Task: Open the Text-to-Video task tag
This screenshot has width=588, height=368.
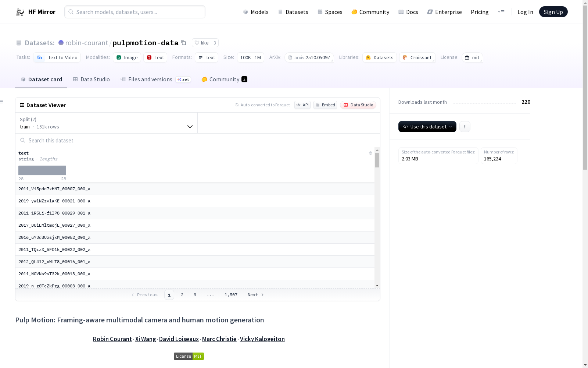Action: [57, 57]
